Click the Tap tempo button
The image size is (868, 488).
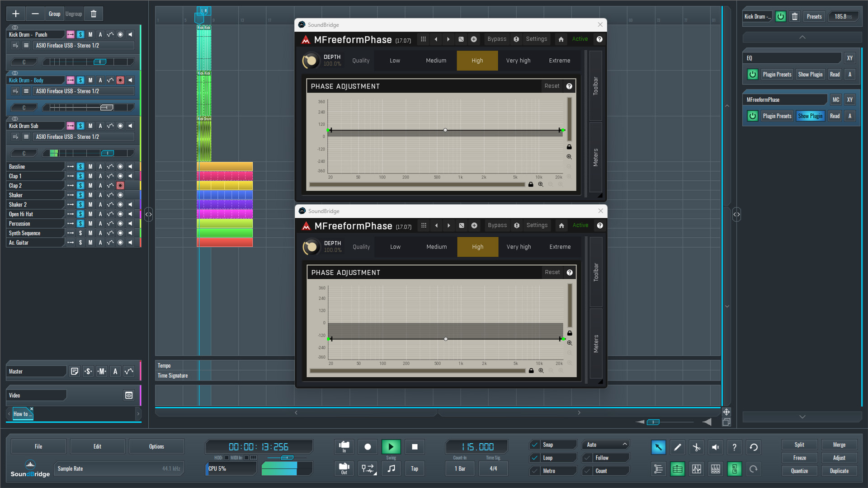pos(415,469)
